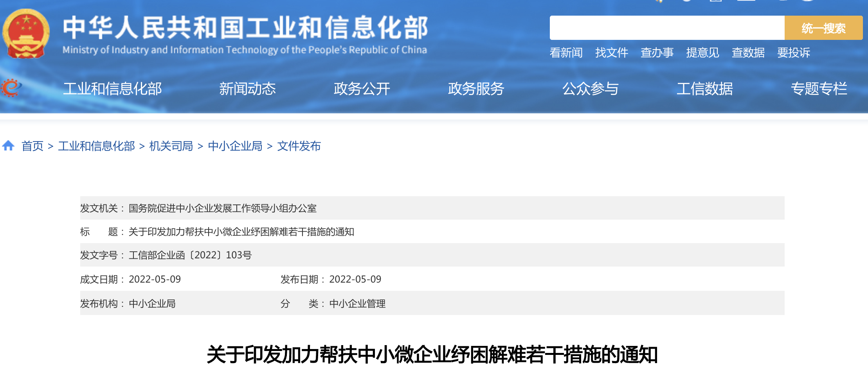Open the 政务服务 navigation menu
868x376 pixels.
pyautogui.click(x=476, y=89)
